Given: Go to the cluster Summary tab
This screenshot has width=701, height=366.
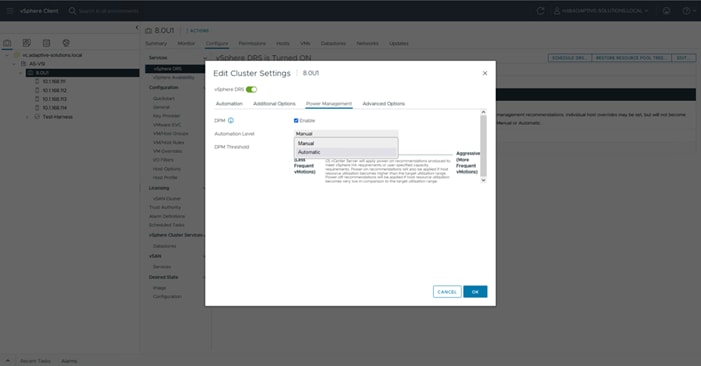Looking at the screenshot, I should click(x=156, y=43).
